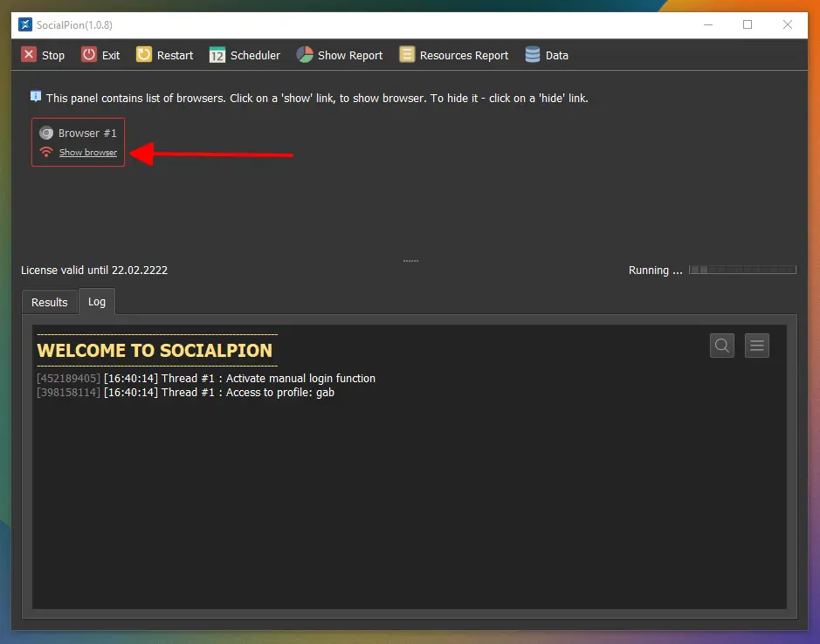The height and width of the screenshot is (644, 820).
Task: Click the red Stop X icon
Action: point(29,54)
